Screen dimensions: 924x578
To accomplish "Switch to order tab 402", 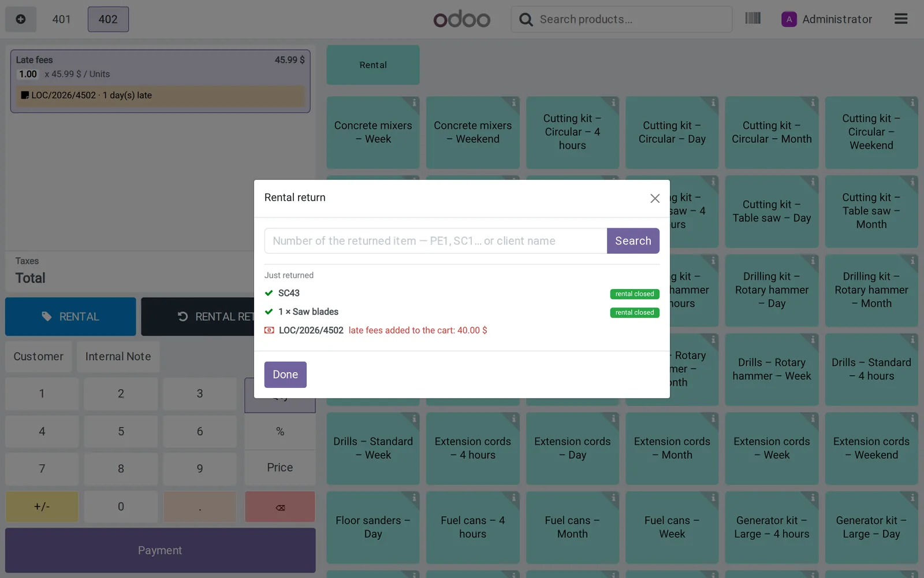I will [108, 19].
